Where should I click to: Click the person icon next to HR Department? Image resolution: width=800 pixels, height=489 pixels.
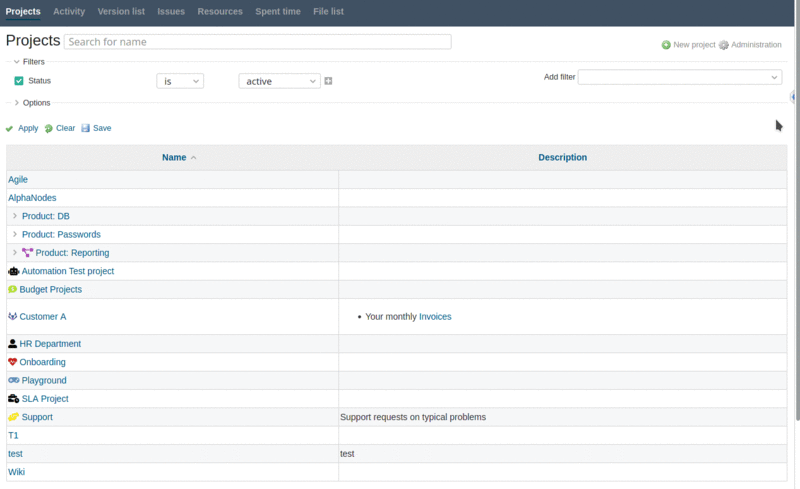tap(13, 344)
